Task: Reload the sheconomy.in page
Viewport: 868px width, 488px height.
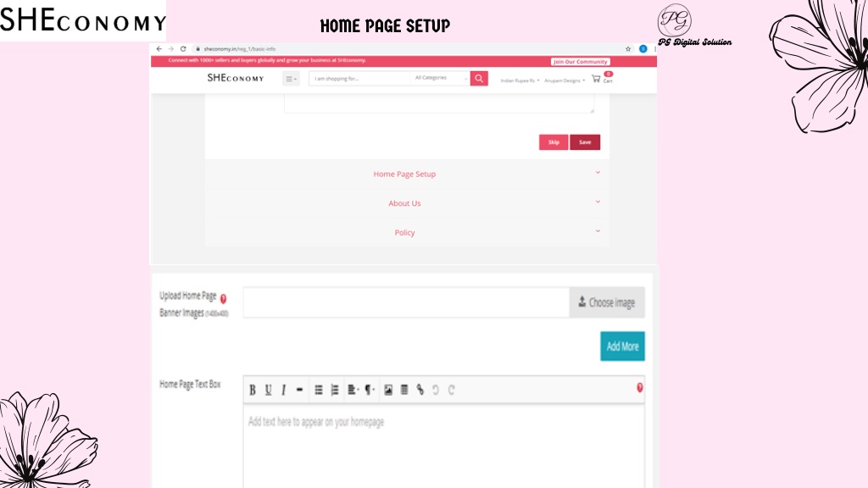Action: click(183, 48)
